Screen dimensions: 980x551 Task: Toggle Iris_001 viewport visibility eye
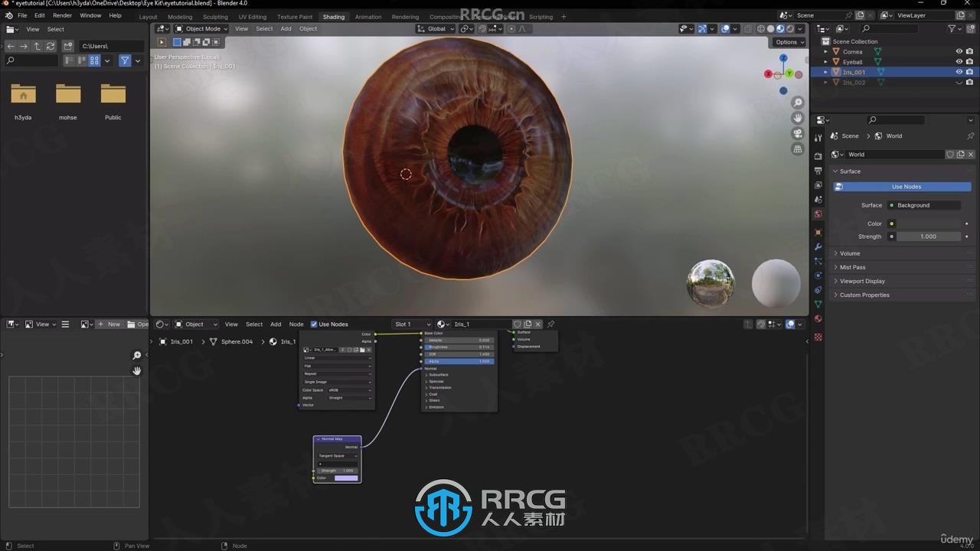(x=959, y=72)
